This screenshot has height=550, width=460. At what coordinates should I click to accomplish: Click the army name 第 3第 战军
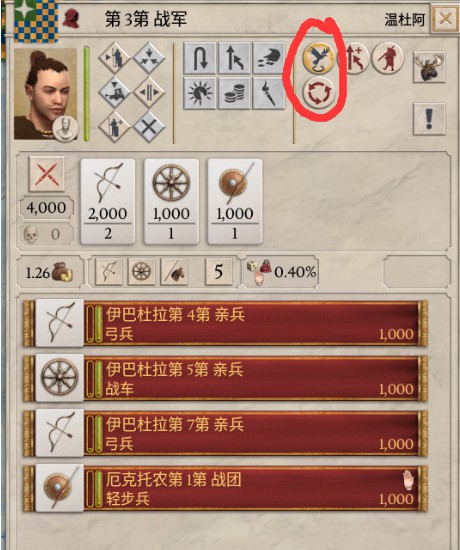(x=146, y=19)
